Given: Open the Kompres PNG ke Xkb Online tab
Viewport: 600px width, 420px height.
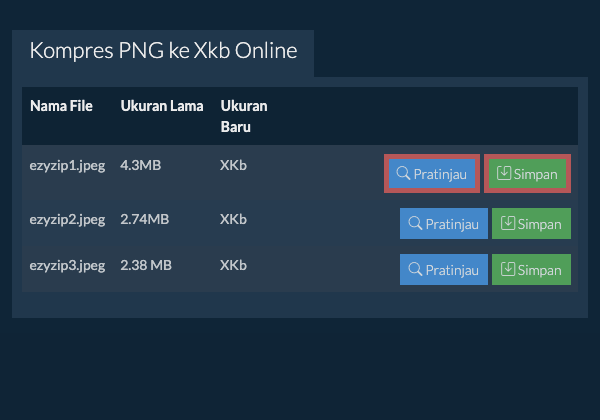Looking at the screenshot, I should pos(163,51).
